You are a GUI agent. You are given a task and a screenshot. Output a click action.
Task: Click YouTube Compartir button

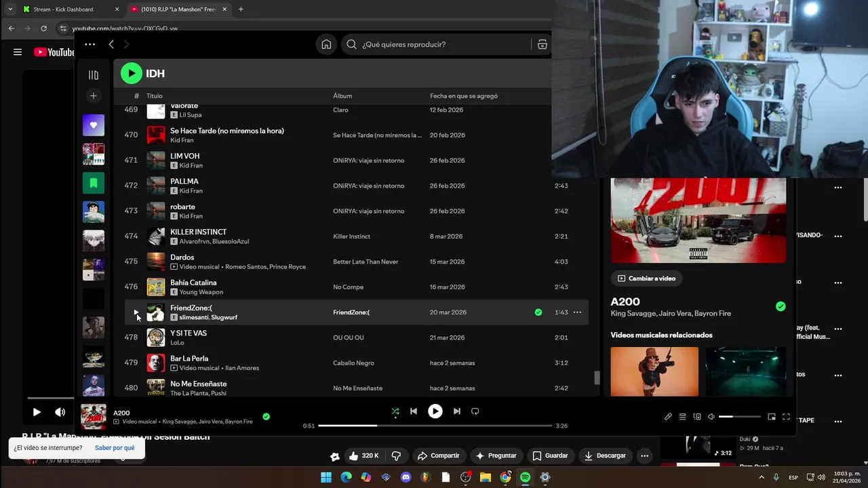pyautogui.click(x=438, y=455)
